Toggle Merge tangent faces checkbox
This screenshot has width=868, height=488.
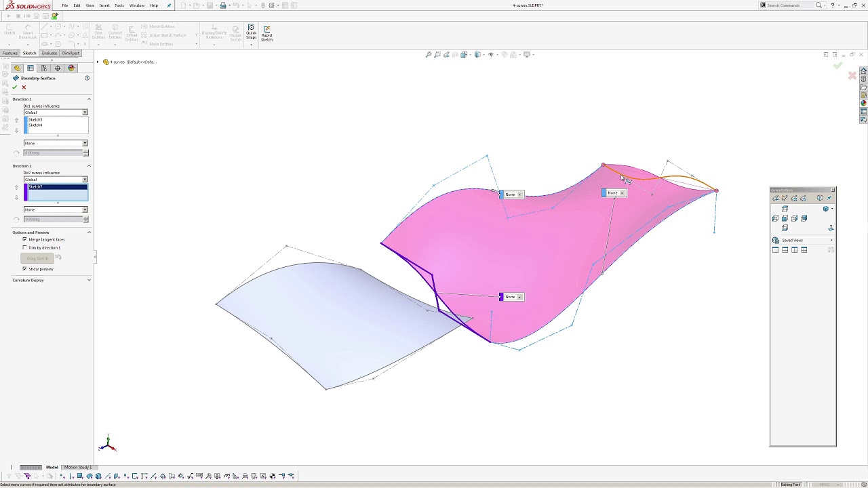[24, 239]
